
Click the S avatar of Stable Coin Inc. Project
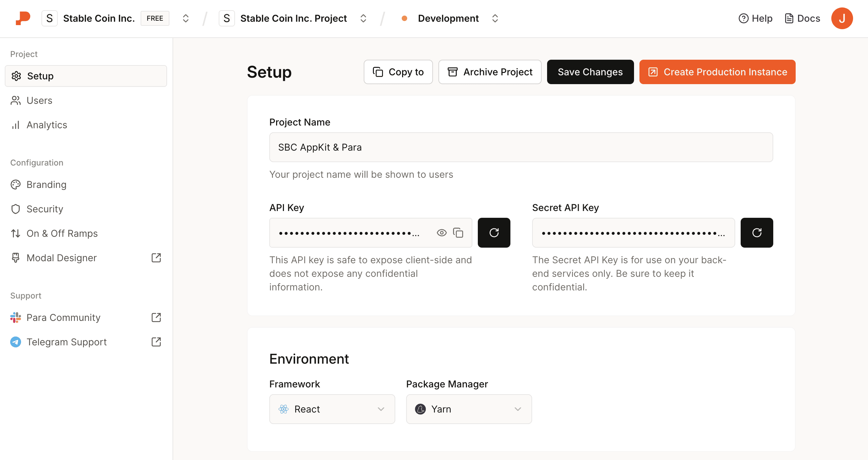point(227,18)
